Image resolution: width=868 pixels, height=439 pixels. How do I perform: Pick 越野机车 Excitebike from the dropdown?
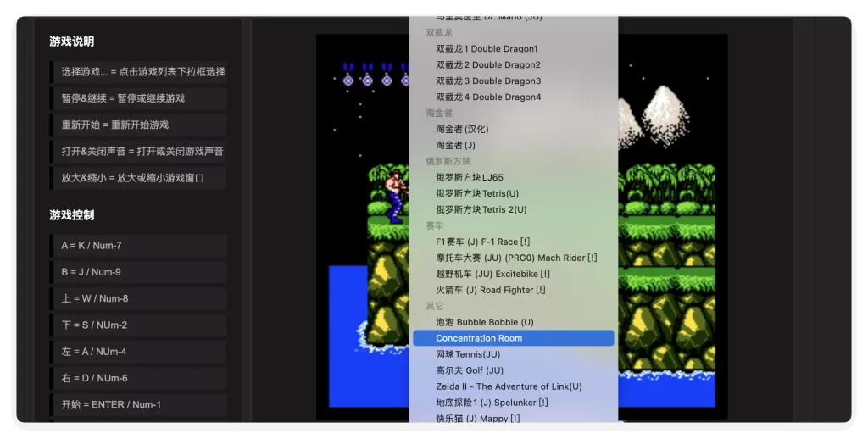[x=492, y=275]
